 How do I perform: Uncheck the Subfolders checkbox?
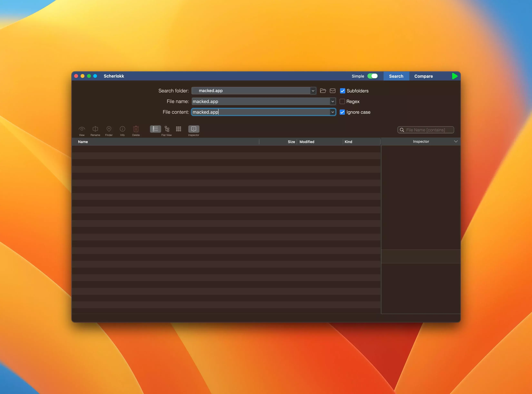click(342, 91)
